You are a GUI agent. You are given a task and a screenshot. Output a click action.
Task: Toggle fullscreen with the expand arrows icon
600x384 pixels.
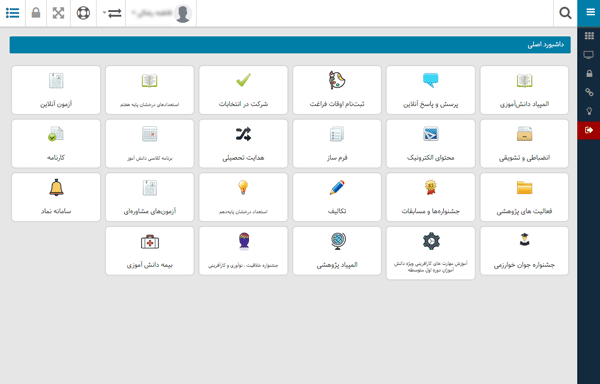[x=58, y=13]
